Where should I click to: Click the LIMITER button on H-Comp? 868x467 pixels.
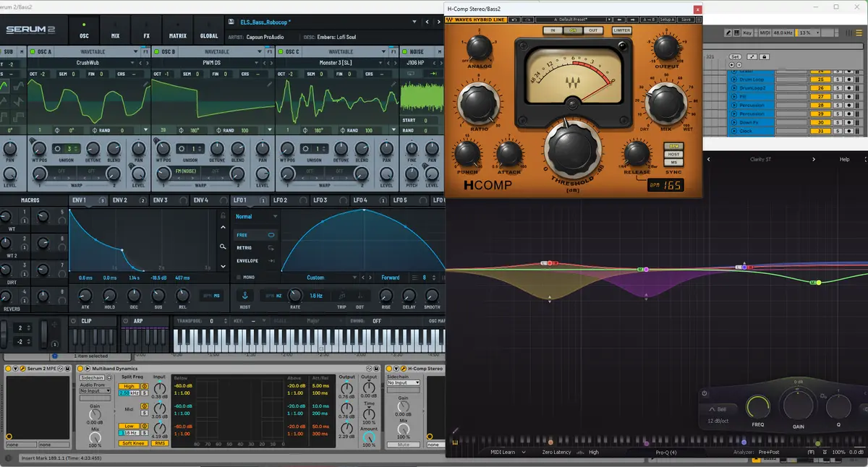621,30
